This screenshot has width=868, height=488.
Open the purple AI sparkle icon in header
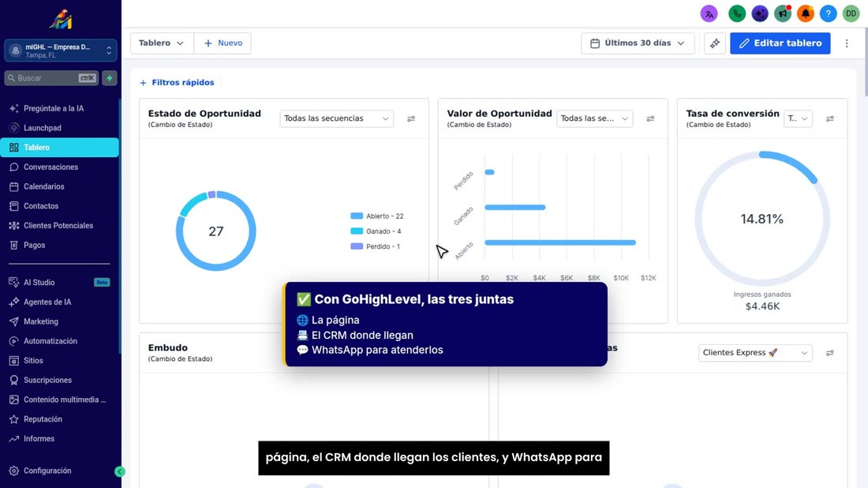coord(759,14)
